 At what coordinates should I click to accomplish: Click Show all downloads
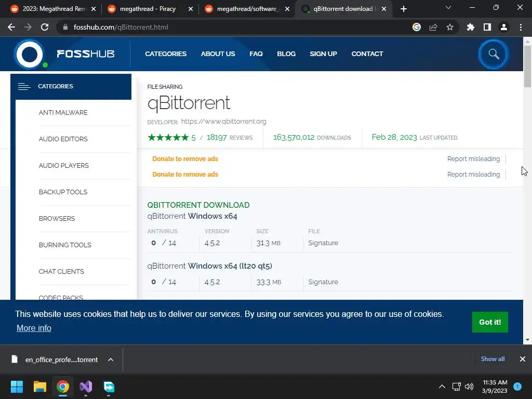coord(493,359)
